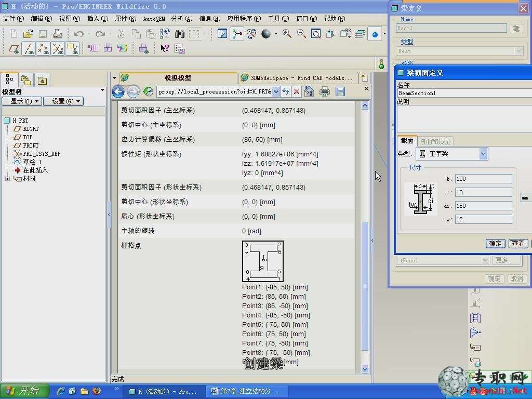
Task: Open the 工具 menu
Action: 278,19
